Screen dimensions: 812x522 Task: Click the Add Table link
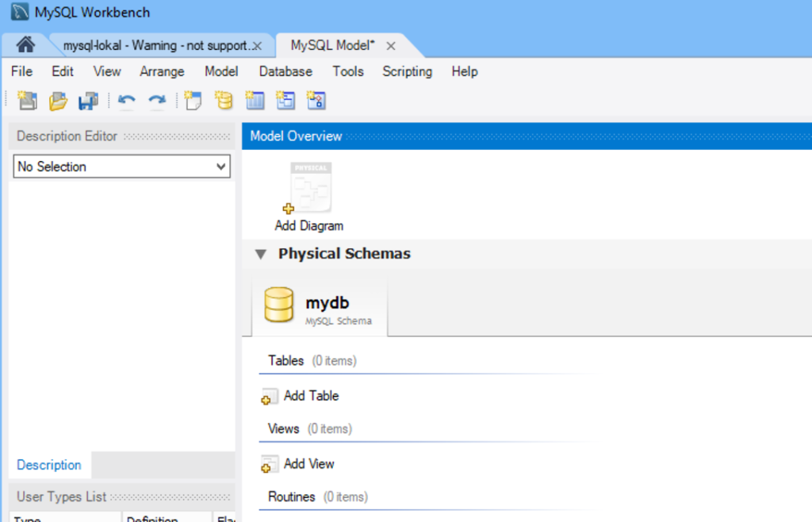click(311, 396)
